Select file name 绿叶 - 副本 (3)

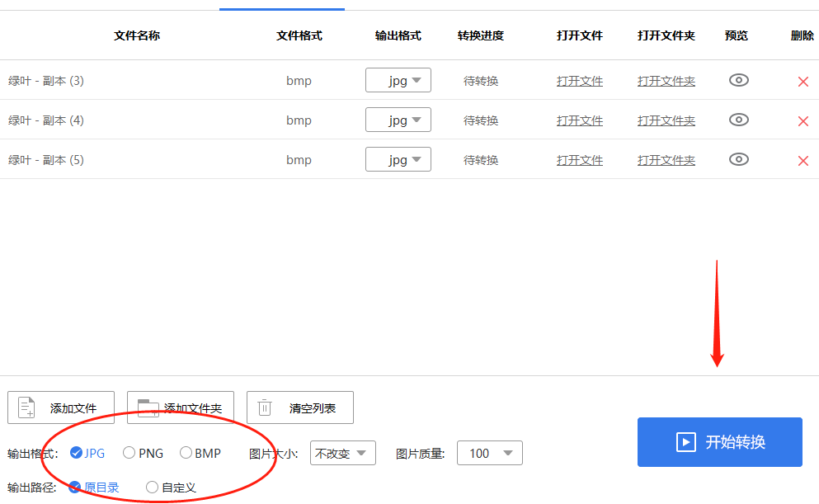46,81
